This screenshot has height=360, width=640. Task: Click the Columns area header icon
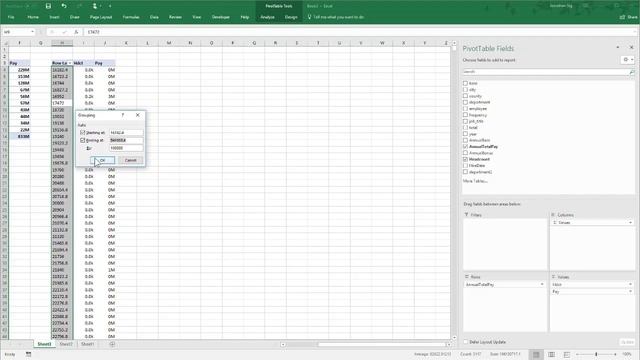click(x=553, y=215)
